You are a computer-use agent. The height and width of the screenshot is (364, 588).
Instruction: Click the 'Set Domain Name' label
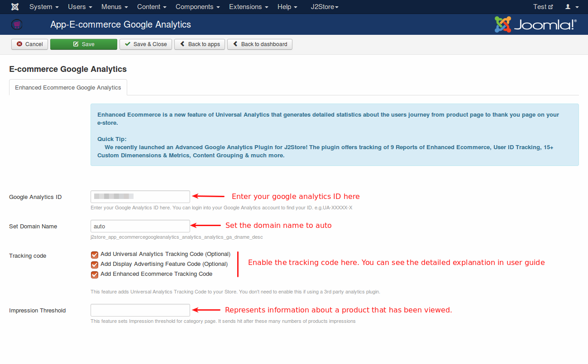(x=33, y=227)
